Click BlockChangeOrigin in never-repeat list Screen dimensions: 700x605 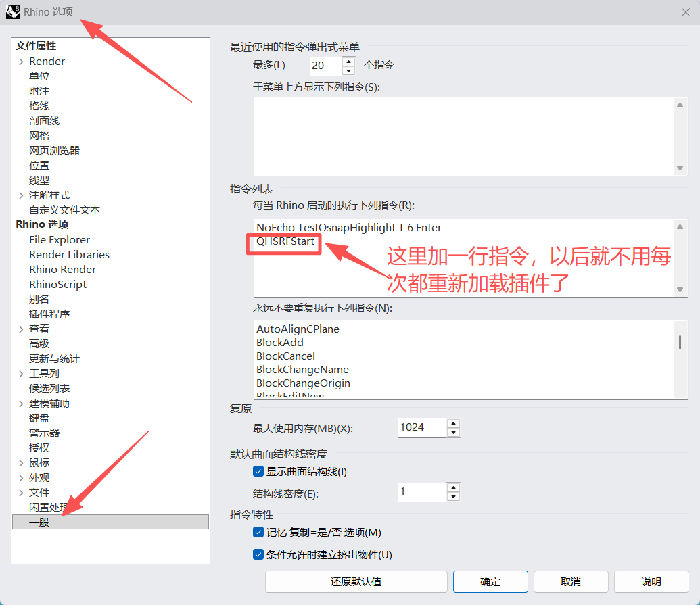pos(303,383)
